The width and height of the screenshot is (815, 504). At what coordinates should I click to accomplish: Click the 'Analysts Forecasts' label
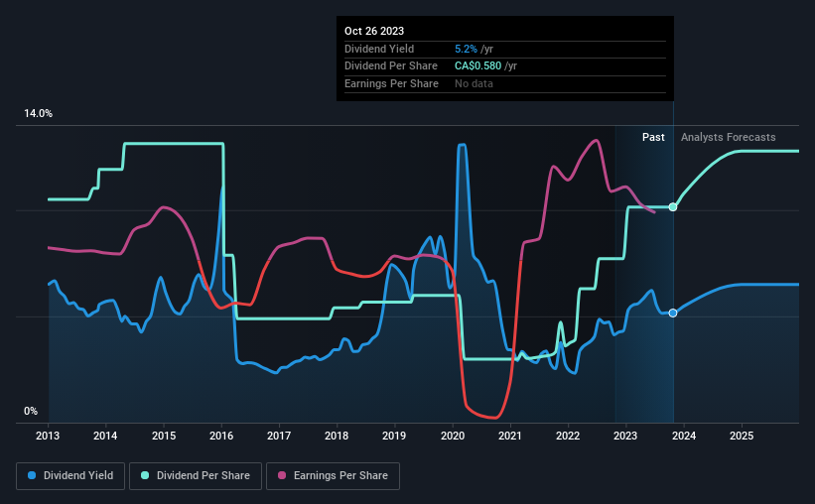click(729, 137)
